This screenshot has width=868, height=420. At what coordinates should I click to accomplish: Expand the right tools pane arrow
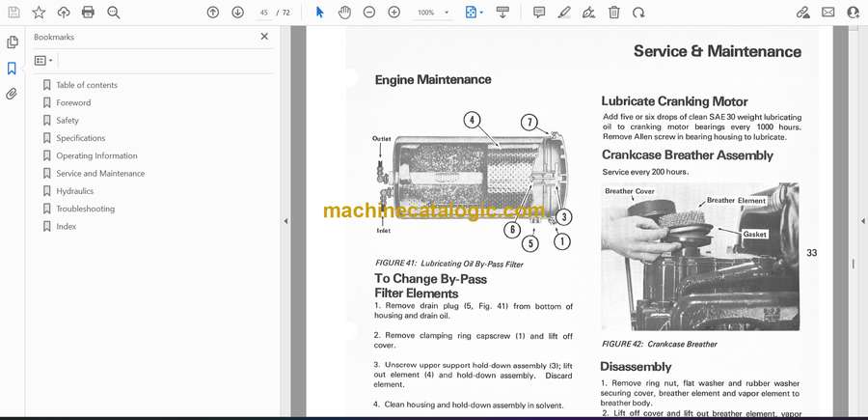click(862, 221)
